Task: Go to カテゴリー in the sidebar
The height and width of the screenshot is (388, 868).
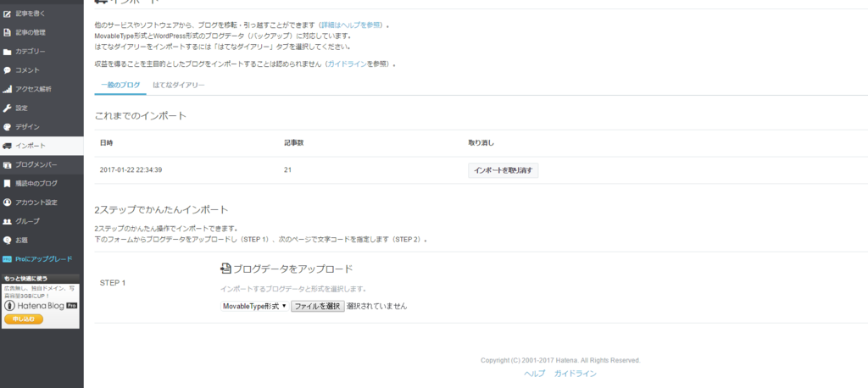Action: tap(42, 52)
